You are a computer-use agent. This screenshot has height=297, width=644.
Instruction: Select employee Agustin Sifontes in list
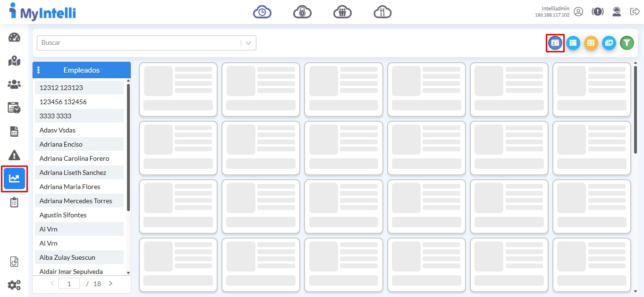(63, 215)
